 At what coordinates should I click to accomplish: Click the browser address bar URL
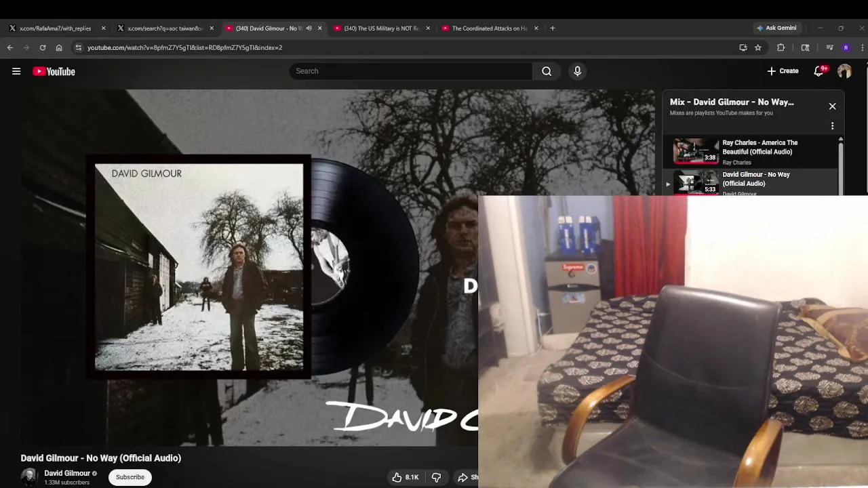click(184, 47)
